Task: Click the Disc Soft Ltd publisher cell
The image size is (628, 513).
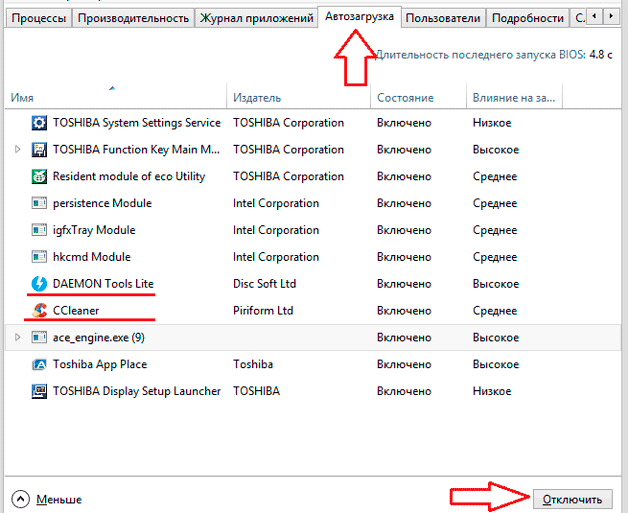Action: tap(264, 284)
